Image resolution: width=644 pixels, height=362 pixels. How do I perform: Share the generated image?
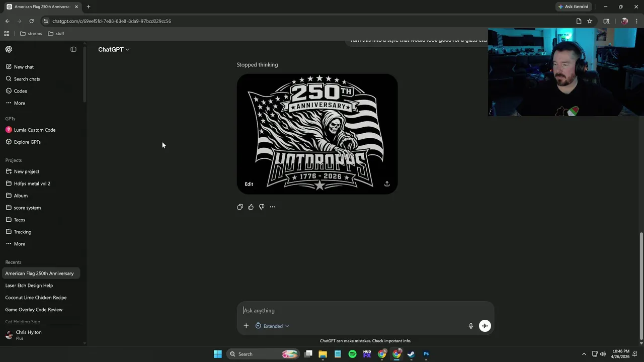[x=387, y=184]
